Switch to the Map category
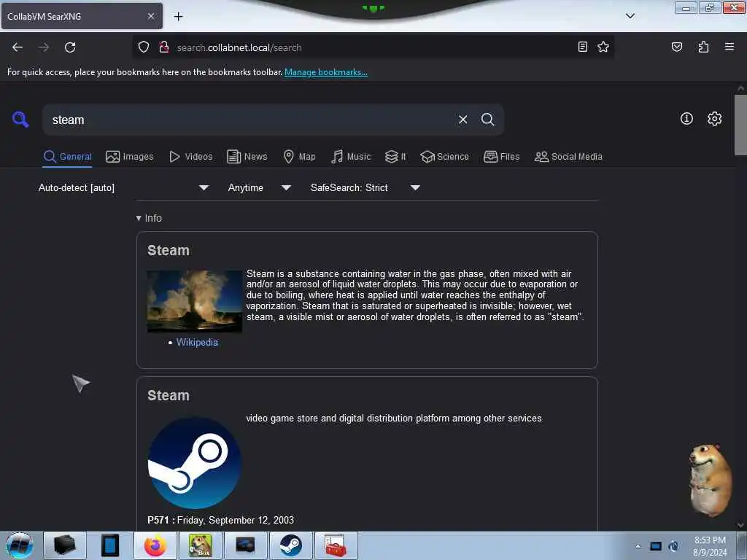 point(299,157)
